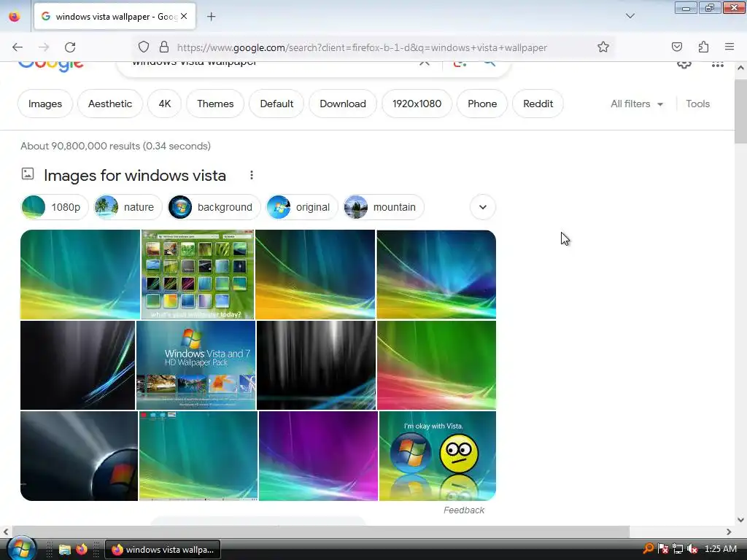Open the Windows Vista and 7 HD Wallpaper Pack image

tap(196, 365)
